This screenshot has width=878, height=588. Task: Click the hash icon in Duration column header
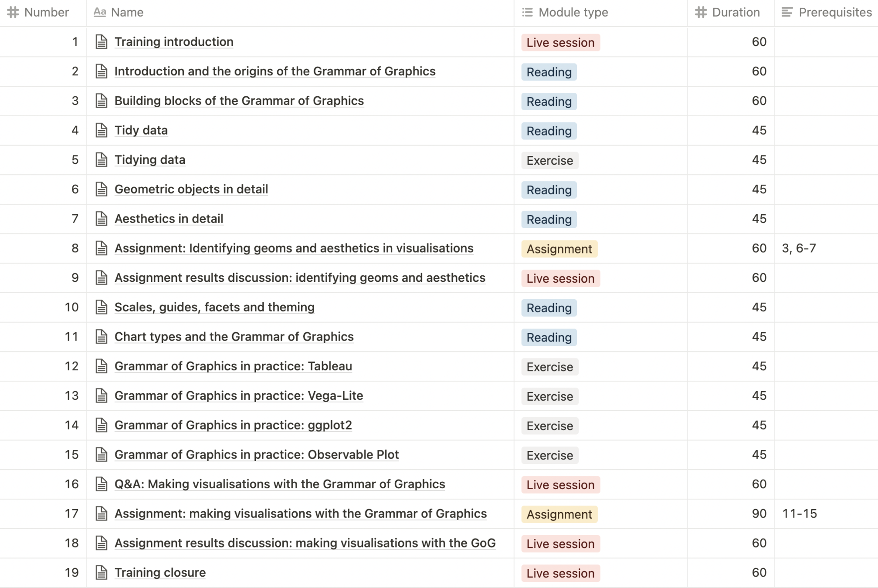coord(701,12)
